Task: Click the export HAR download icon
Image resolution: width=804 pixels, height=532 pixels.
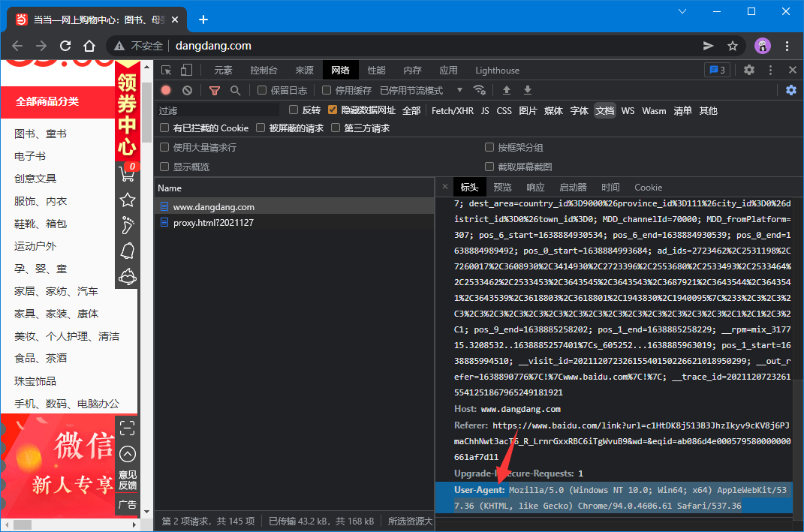Action: point(528,90)
